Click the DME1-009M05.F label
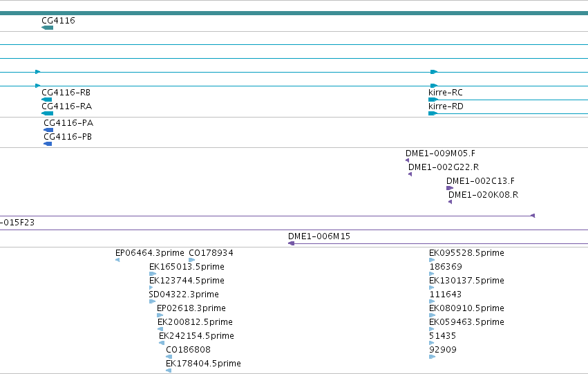Screen dimensions: 588x374 click(x=440, y=153)
